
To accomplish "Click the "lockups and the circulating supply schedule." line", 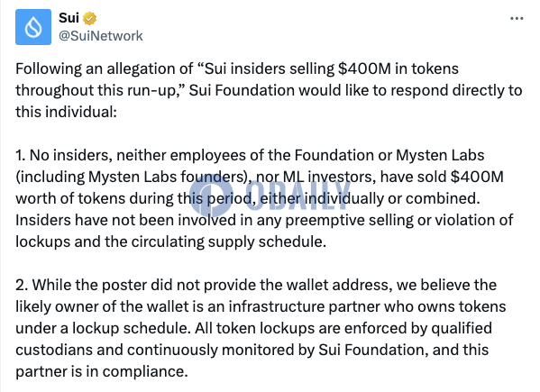I will coord(170,242).
